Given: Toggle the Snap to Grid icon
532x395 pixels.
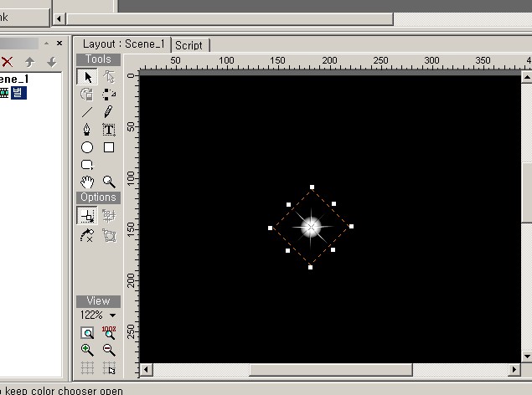Looking at the screenshot, I should (x=109, y=368).
